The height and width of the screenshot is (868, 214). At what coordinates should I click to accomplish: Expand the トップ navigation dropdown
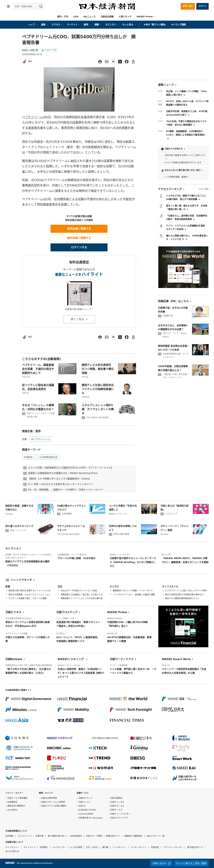(x=32, y=25)
